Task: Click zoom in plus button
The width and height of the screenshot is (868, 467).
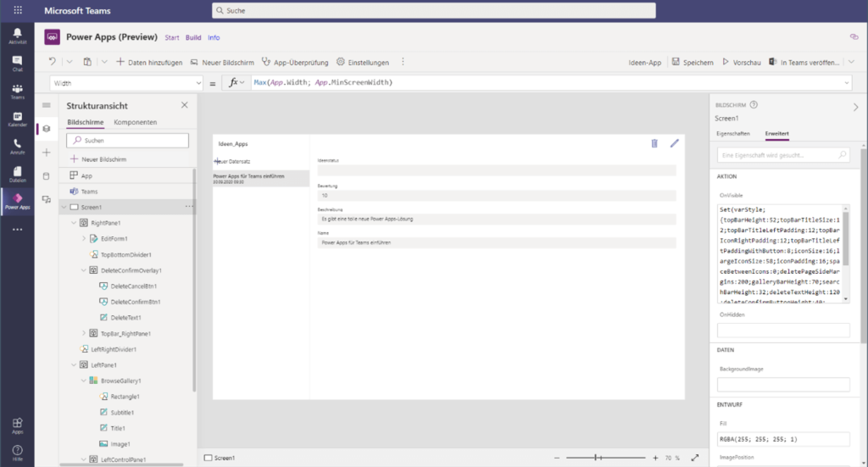Action: (x=655, y=459)
